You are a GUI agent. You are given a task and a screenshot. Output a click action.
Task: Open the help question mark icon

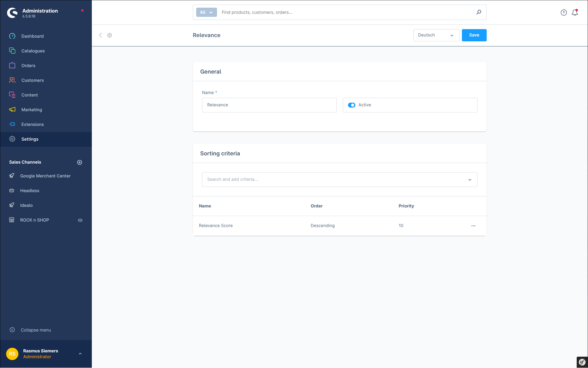(x=564, y=13)
